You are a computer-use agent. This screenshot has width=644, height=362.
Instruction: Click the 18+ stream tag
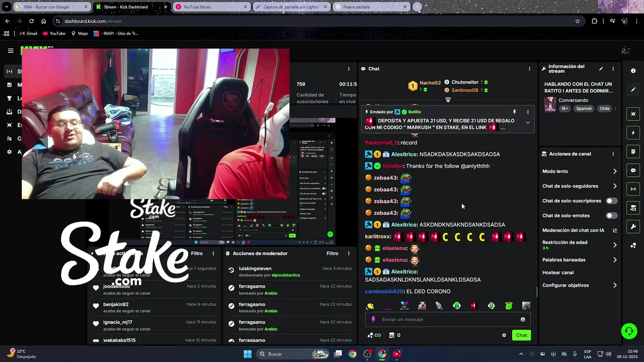(565, 109)
